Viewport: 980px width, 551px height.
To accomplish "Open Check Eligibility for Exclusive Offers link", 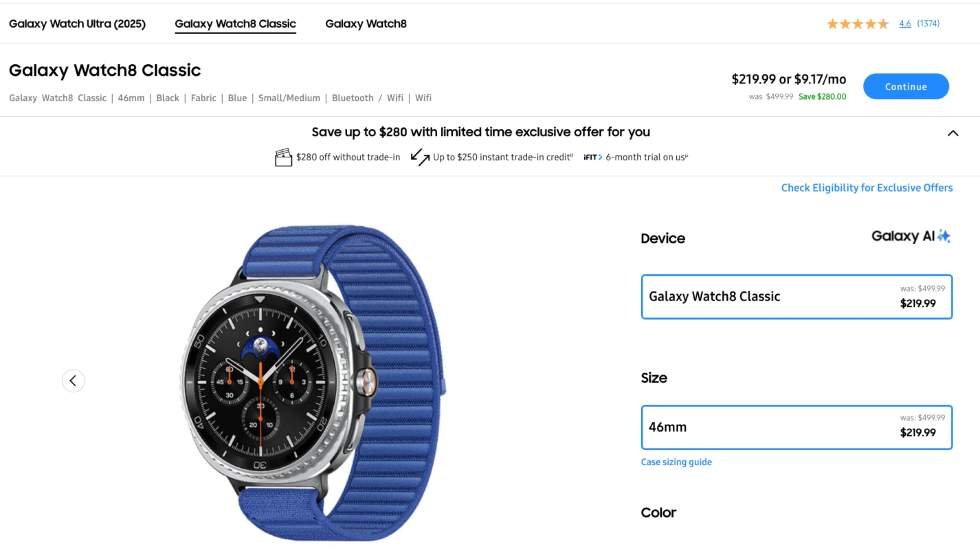I will (866, 188).
